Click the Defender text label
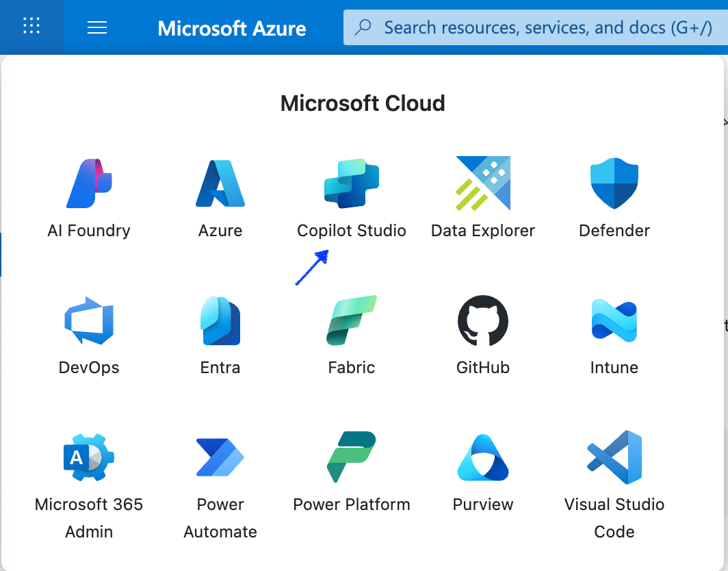Image resolution: width=728 pixels, height=571 pixels. coord(614,231)
